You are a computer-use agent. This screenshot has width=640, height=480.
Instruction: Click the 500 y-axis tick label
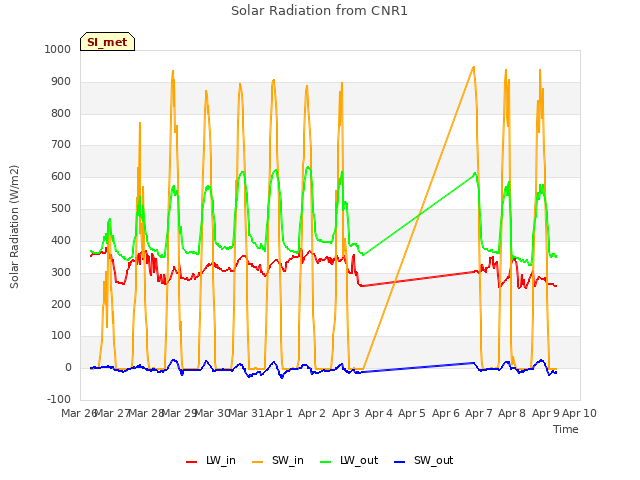pos(61,209)
